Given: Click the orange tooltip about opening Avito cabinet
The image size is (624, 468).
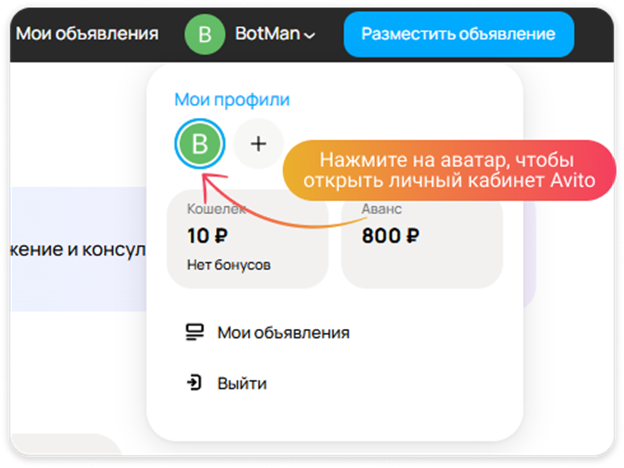Looking at the screenshot, I should (x=446, y=170).
